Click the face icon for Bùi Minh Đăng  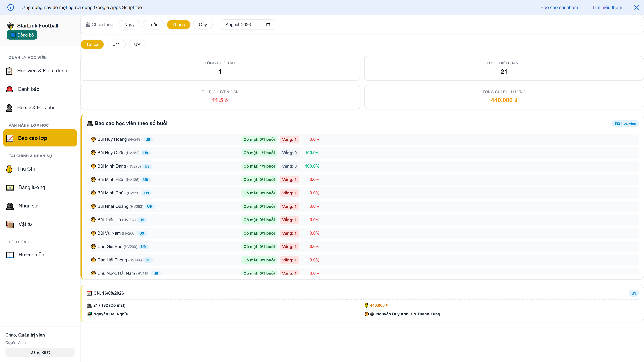point(93,166)
